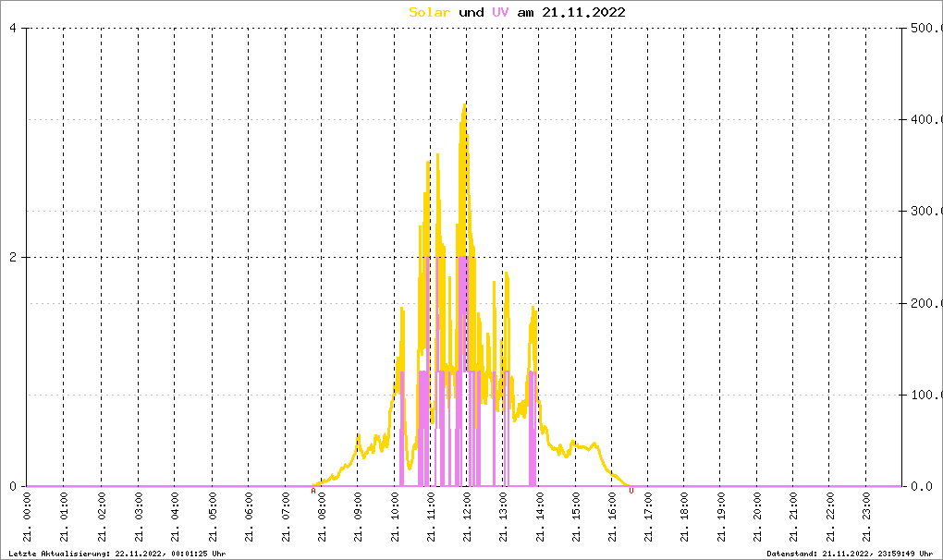
Task: Click the highest yellow solar peak near noon
Action: click(464, 105)
